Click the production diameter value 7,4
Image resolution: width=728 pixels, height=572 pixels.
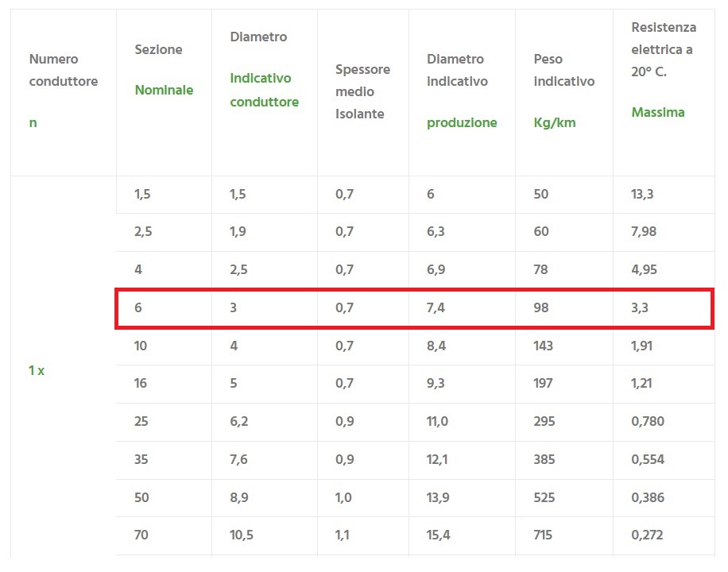[436, 307]
